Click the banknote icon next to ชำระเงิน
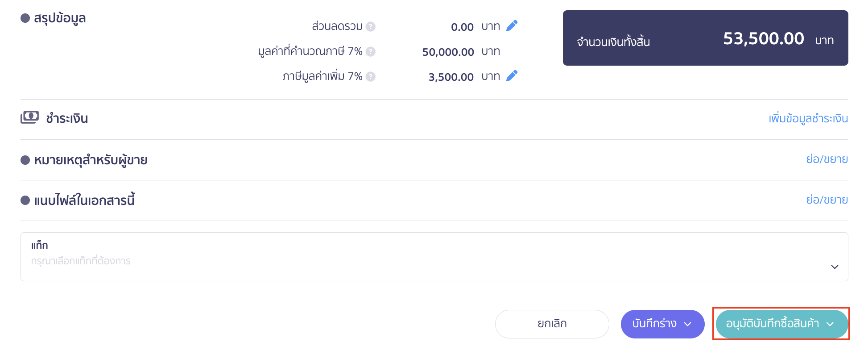This screenshot has height=359, width=868. click(x=30, y=117)
